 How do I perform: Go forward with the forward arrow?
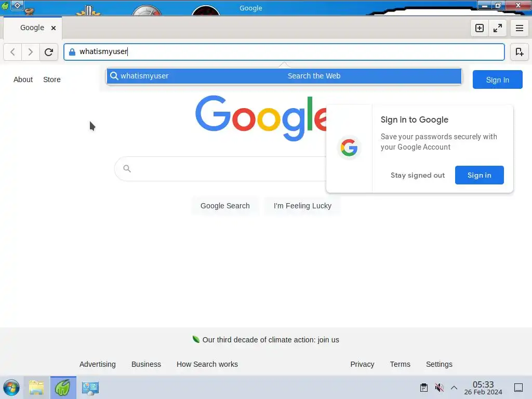(x=31, y=52)
